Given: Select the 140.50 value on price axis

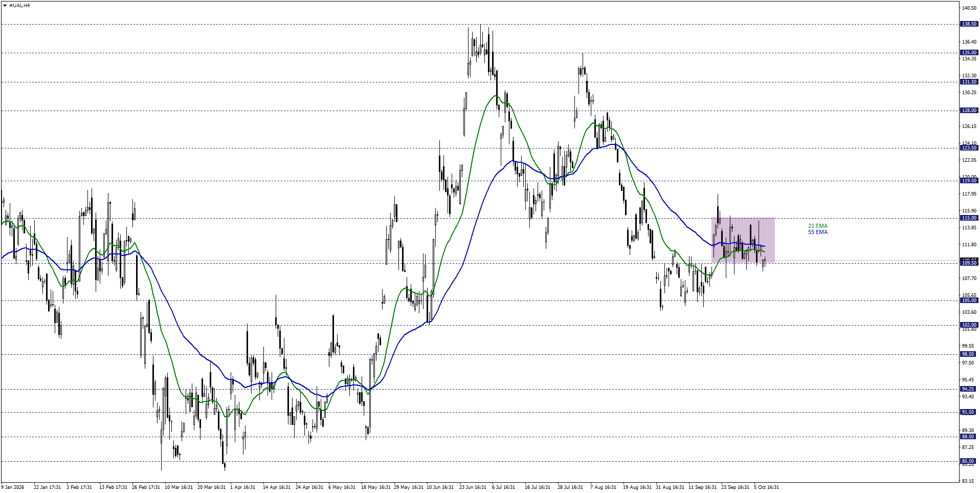Looking at the screenshot, I should 969,8.
